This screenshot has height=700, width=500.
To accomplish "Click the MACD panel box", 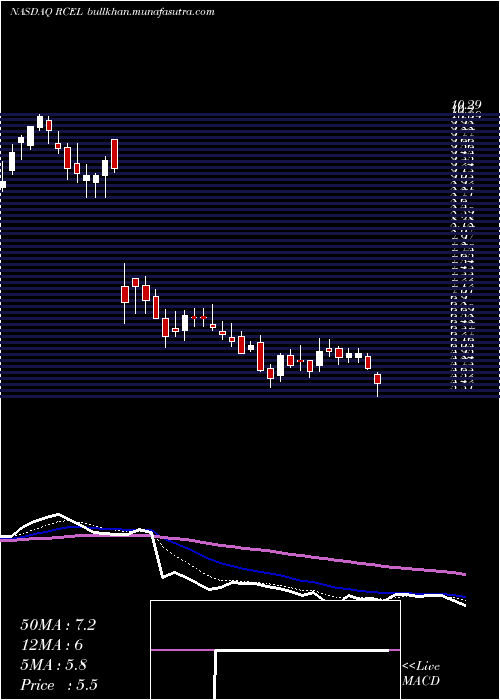I will [x=275, y=650].
